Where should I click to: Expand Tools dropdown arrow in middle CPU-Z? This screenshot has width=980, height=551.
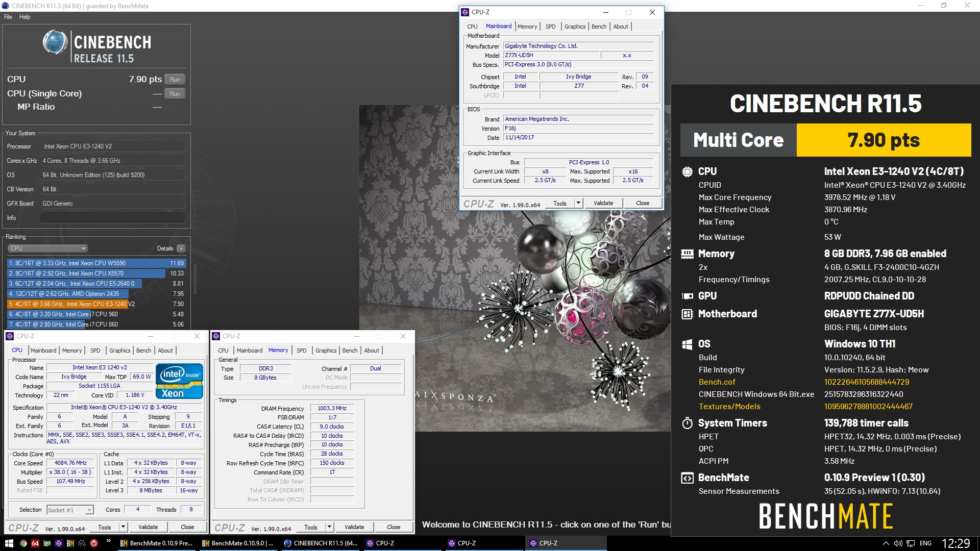pyautogui.click(x=329, y=527)
